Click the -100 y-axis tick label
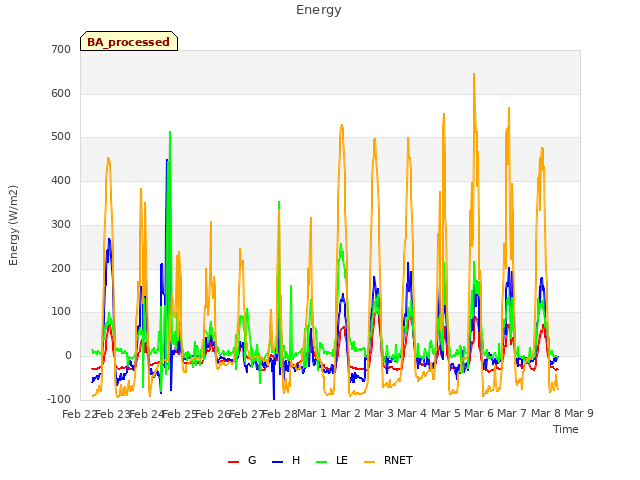This screenshot has width=640, height=480. (x=59, y=399)
